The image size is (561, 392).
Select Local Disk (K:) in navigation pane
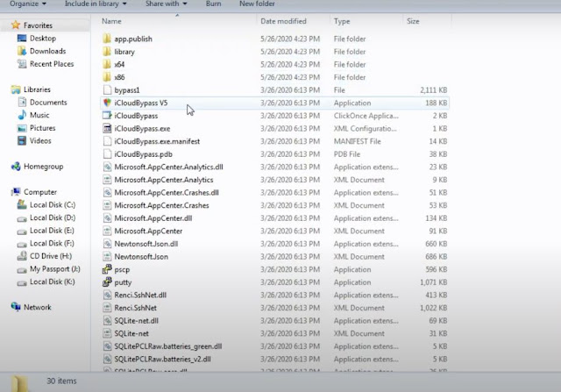point(53,282)
